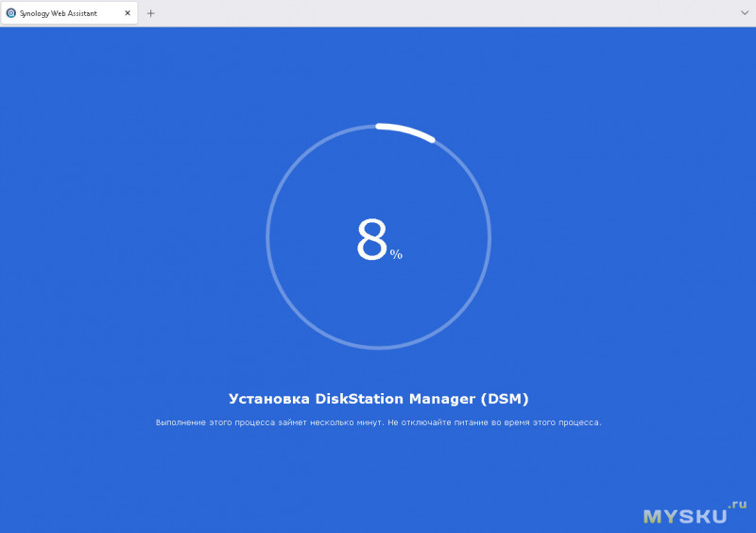Viewport: 756px width, 533px height.
Task: Click the 'Выполнение этого процесса' description text
Action: (379, 422)
